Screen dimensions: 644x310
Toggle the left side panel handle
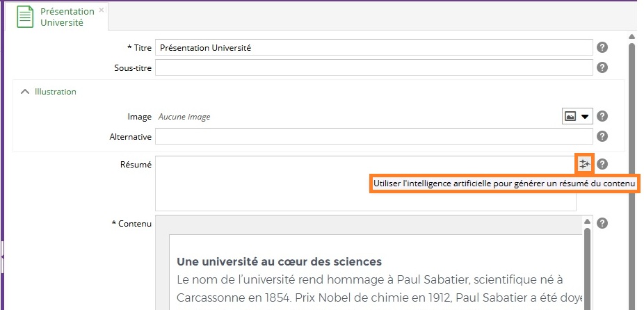(x=2, y=256)
